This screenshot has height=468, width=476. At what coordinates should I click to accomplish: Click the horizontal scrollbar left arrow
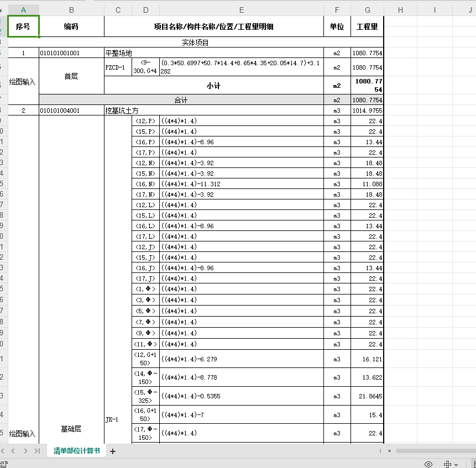point(389,451)
